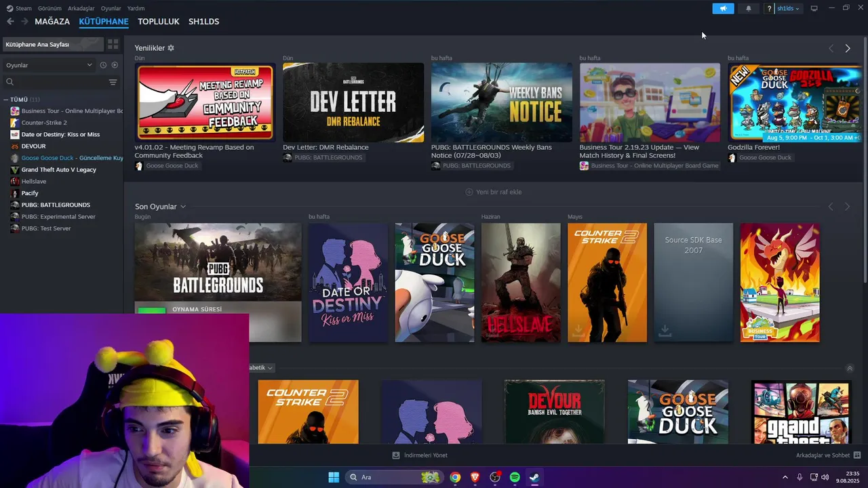Open PUBG Battlegrounds large recent cover
This screenshot has width=868, height=488.
point(218,262)
